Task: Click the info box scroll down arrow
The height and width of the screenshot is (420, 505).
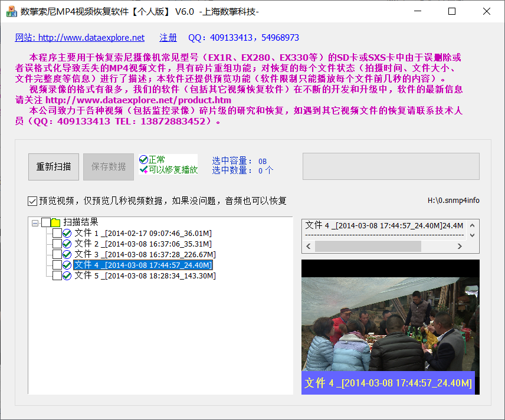Action: (x=472, y=235)
